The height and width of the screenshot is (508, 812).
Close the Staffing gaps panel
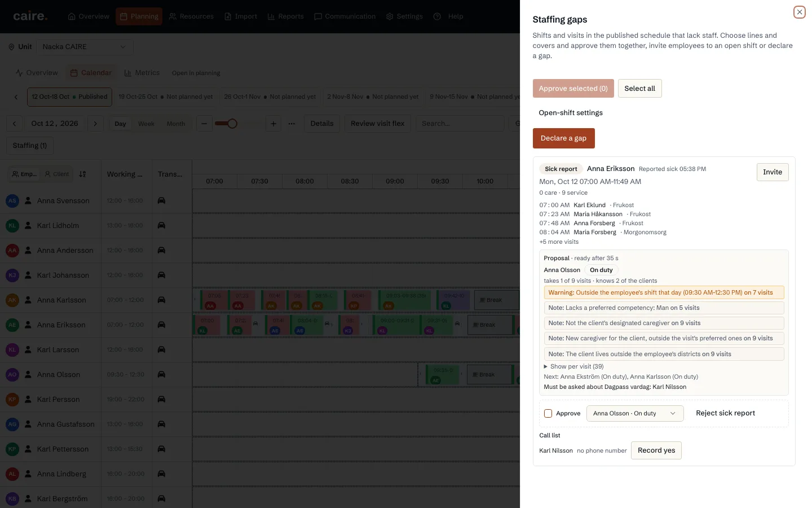(799, 12)
